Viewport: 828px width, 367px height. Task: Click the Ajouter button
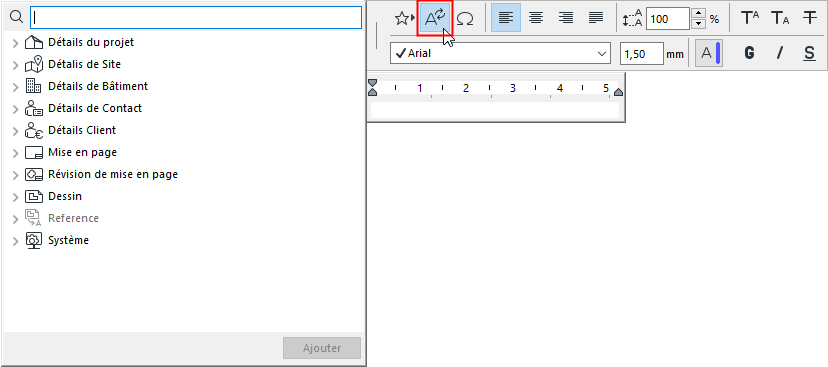tap(322, 349)
